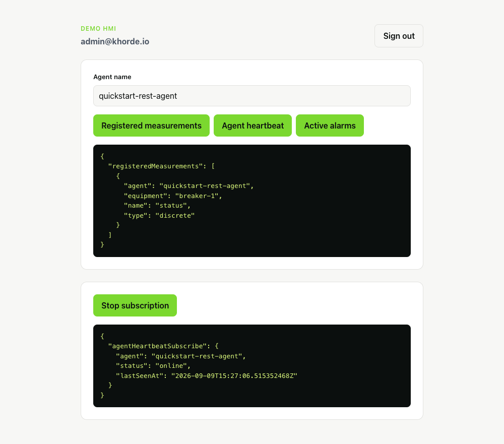Click the DEMO HMI heading
The image size is (504, 444).
tap(98, 29)
